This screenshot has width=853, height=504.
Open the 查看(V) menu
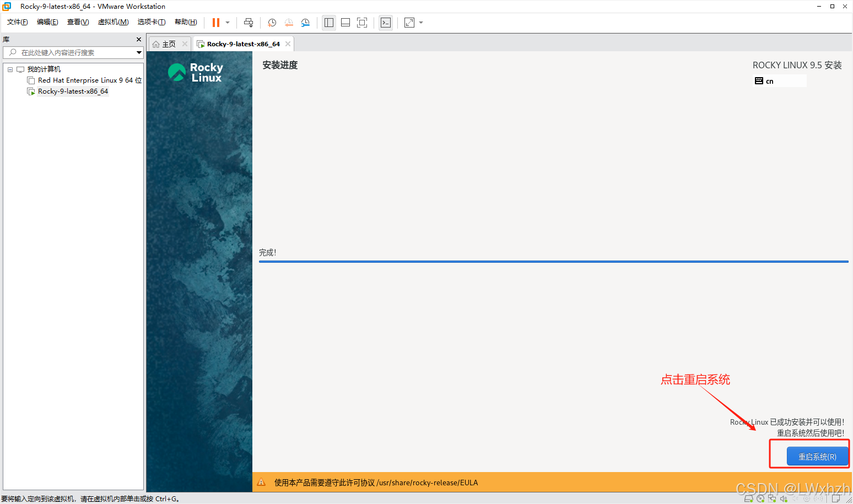(x=78, y=22)
